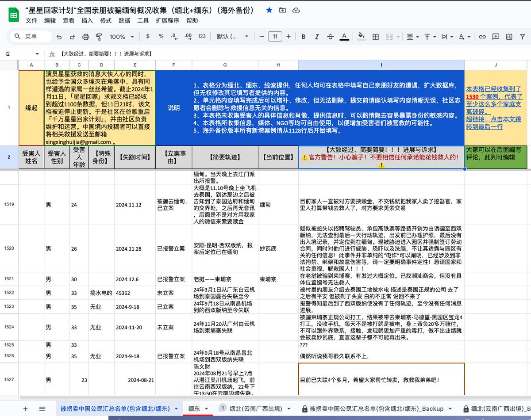Print the spreadsheet
This screenshot has height=420, width=531.
pos(86,37)
